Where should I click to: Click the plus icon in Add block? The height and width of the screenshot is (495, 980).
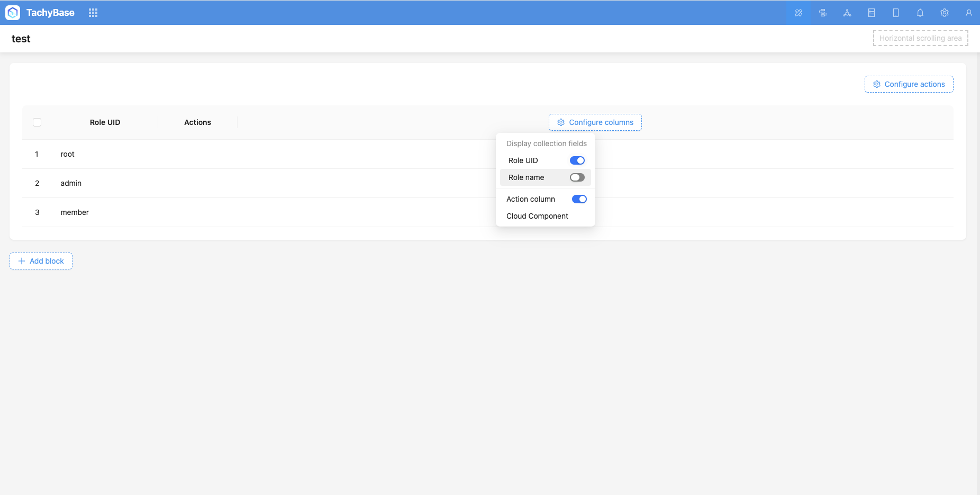point(22,261)
